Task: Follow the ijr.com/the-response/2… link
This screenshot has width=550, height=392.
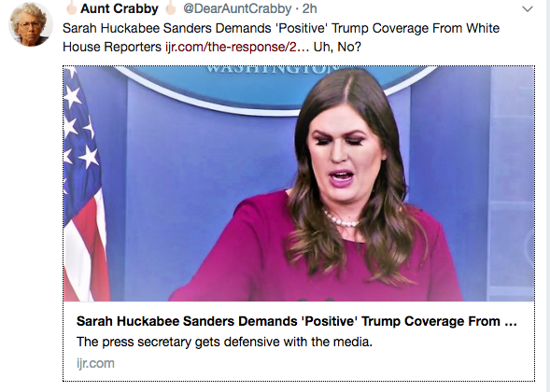Action: pos(237,47)
